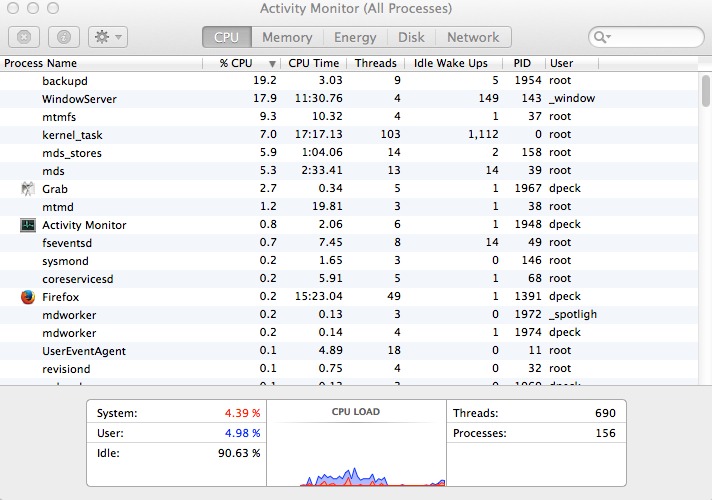Switch to the Network tab

click(473, 37)
